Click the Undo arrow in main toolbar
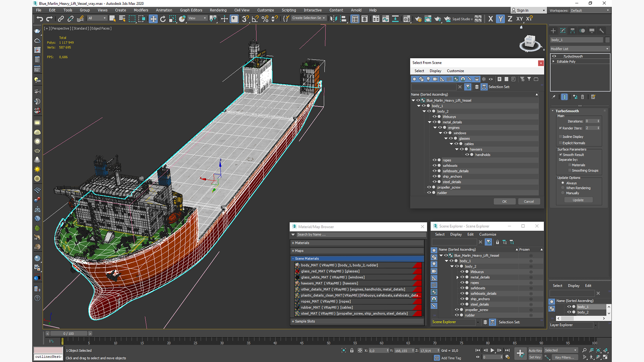 (x=40, y=19)
